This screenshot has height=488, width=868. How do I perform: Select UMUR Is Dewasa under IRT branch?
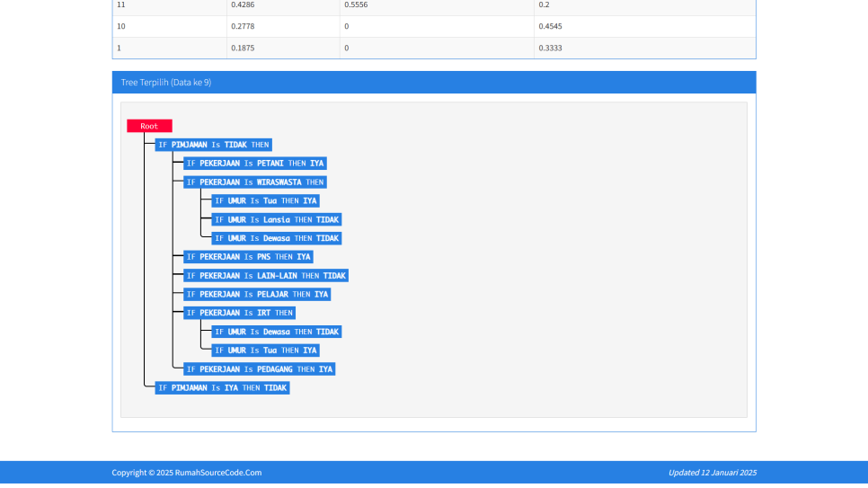point(277,332)
